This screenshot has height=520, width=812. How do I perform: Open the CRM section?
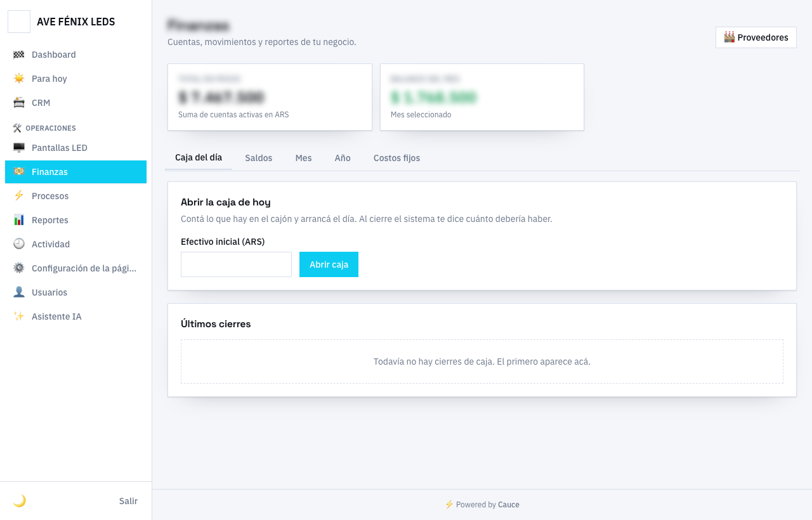[x=75, y=103]
